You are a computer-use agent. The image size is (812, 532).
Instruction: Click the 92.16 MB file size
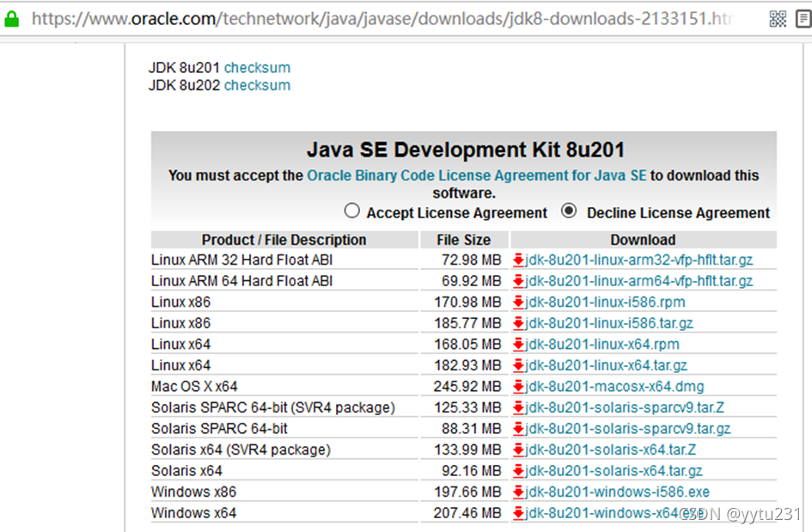point(471,471)
